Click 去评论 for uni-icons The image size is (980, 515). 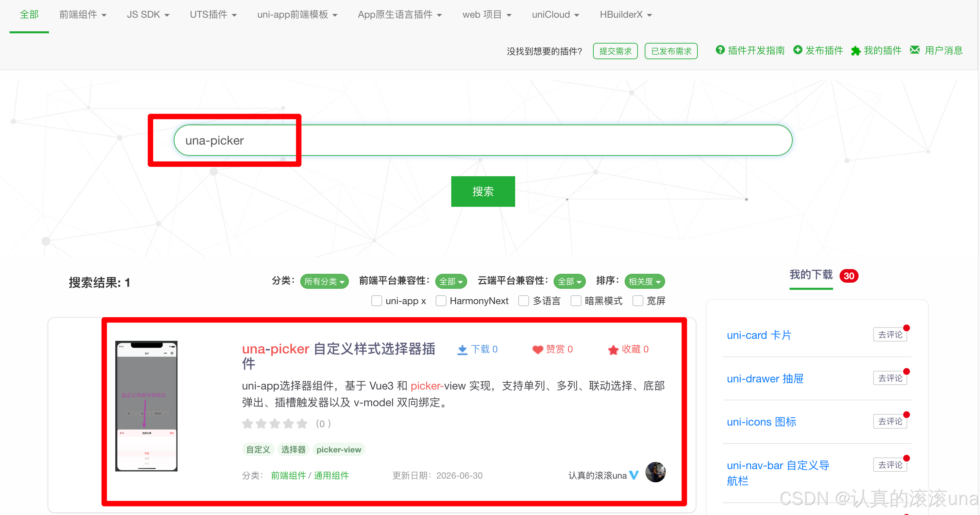[890, 421]
